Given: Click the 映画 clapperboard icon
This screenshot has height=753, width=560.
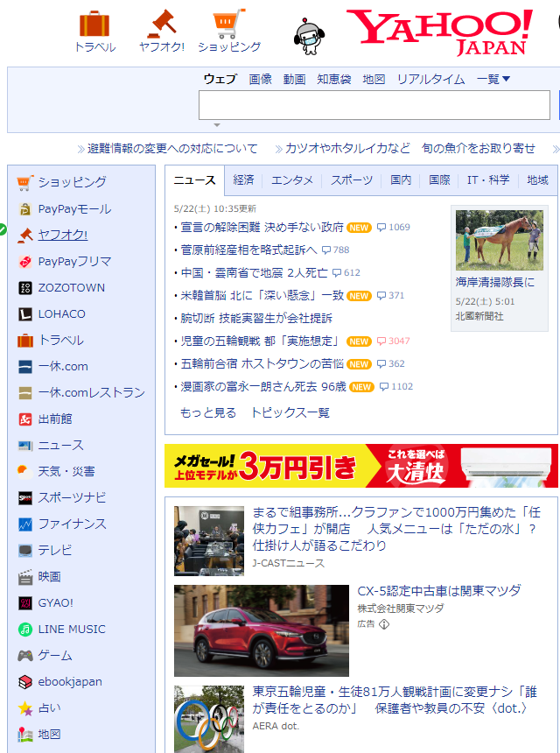Looking at the screenshot, I should (25, 577).
